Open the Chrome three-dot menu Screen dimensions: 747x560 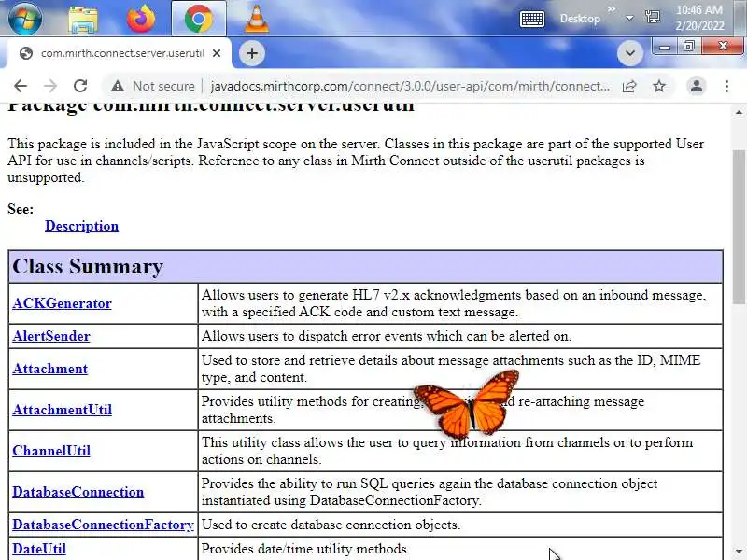[726, 86]
